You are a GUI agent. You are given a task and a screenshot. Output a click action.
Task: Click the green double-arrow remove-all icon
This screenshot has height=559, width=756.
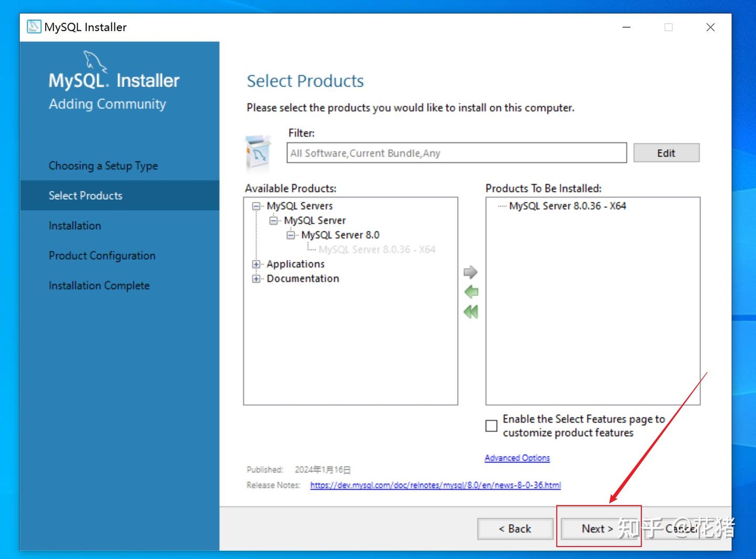[471, 312]
